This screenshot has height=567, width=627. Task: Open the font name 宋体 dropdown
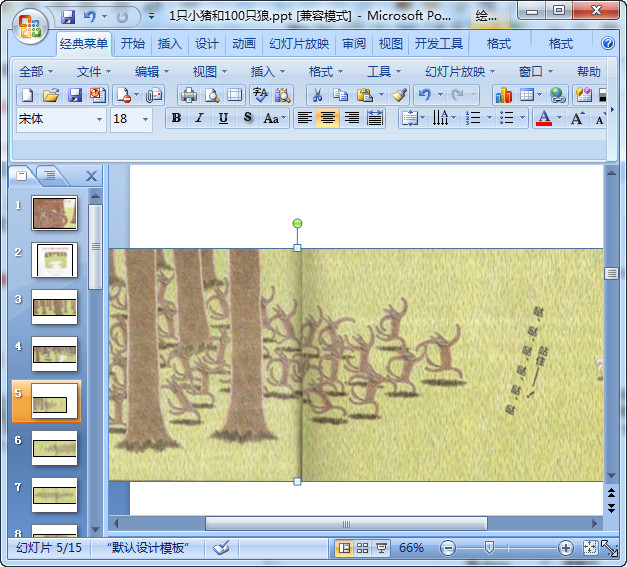(x=99, y=119)
